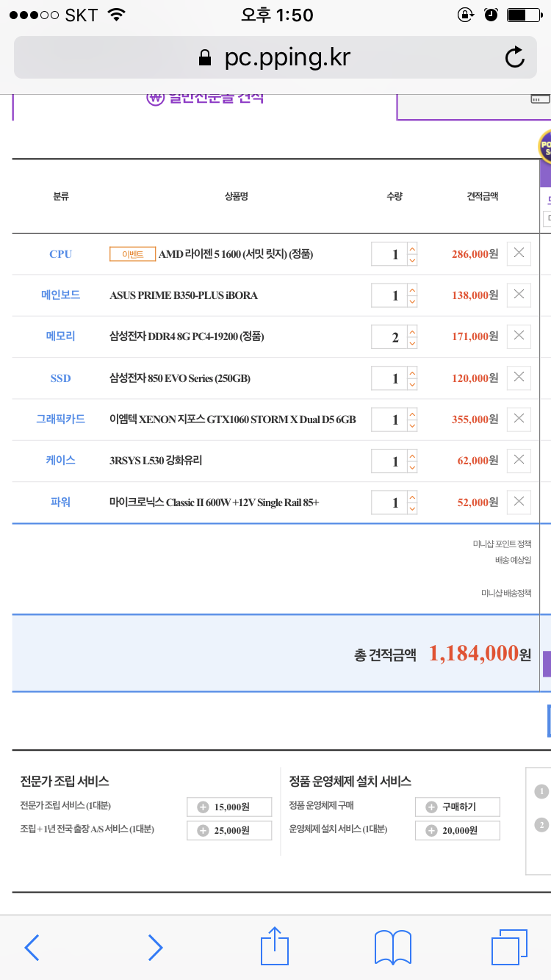The image size is (551, 980).
Task: Decrease CPU quantity with down arrow
Action: tap(412, 260)
